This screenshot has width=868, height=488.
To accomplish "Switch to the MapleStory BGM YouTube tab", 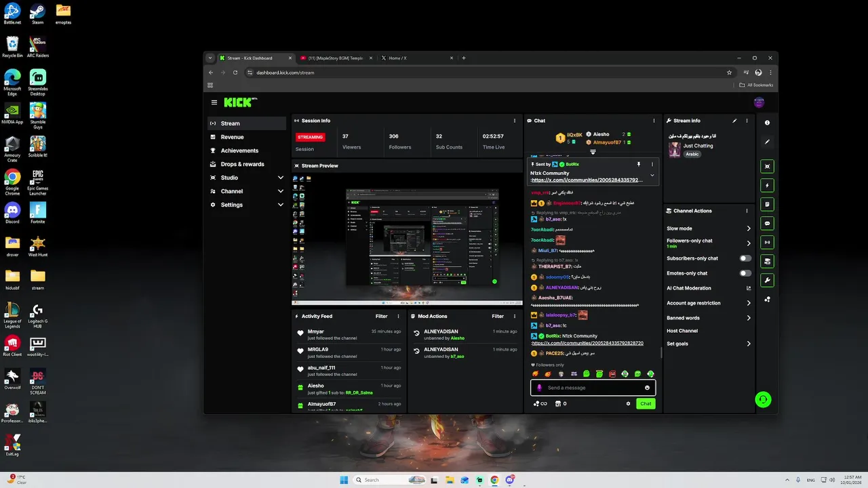I will 336,58.
